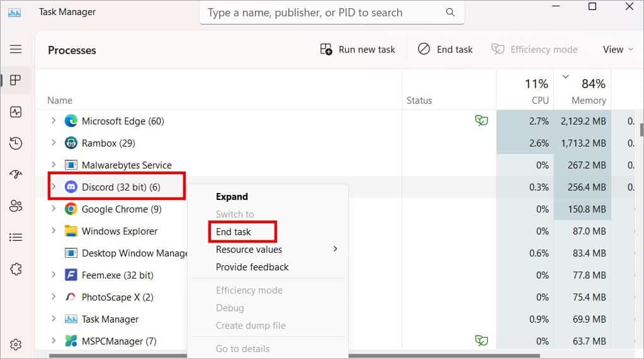Screen dimensions: 644x359
Task: Open the Performance sidebar icon
Action: [16, 112]
